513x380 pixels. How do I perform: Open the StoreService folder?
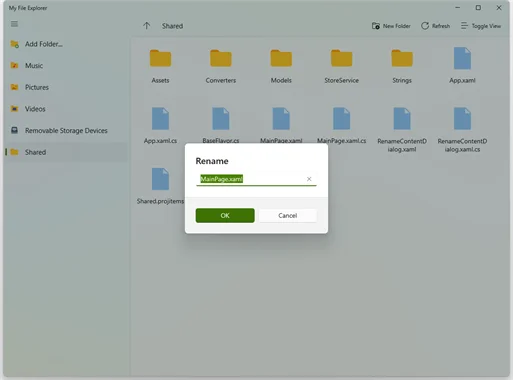341,66
